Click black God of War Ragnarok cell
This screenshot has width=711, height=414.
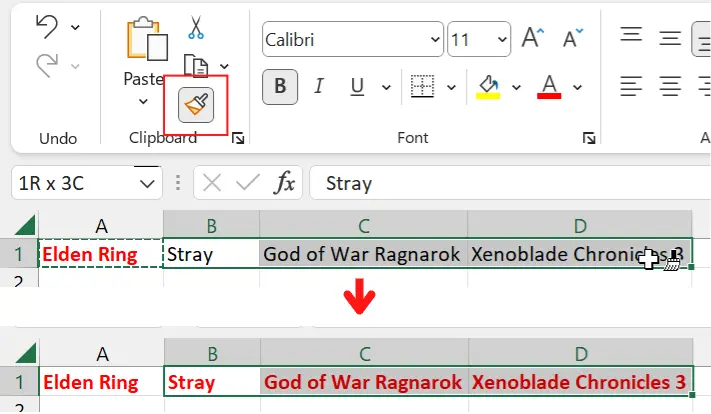coord(364,254)
